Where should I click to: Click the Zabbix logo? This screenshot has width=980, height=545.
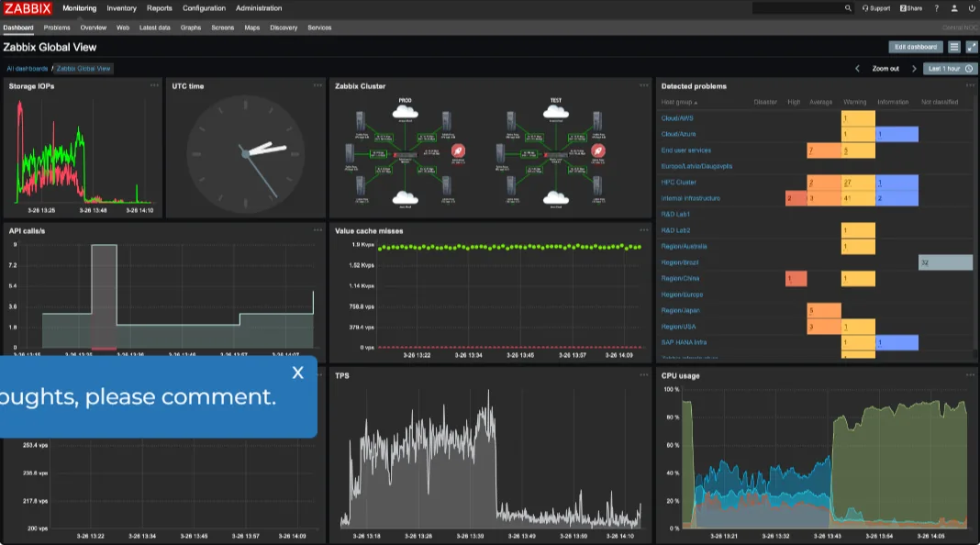click(28, 8)
